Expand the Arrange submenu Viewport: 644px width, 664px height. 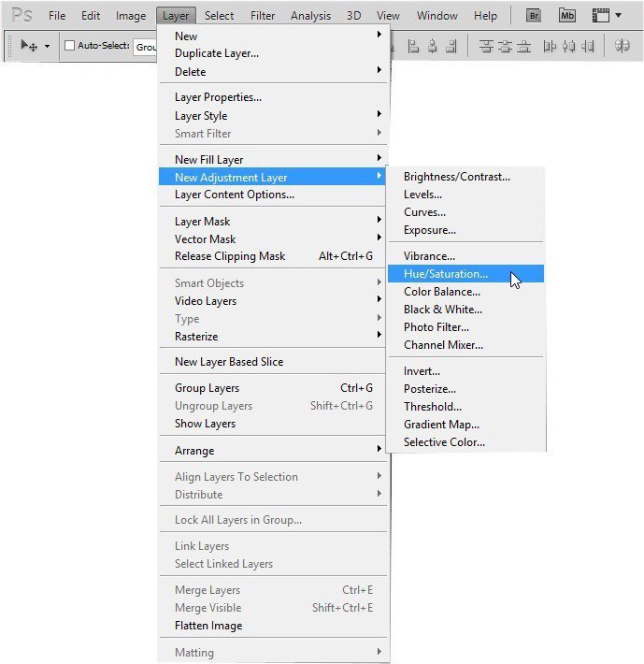point(273,450)
